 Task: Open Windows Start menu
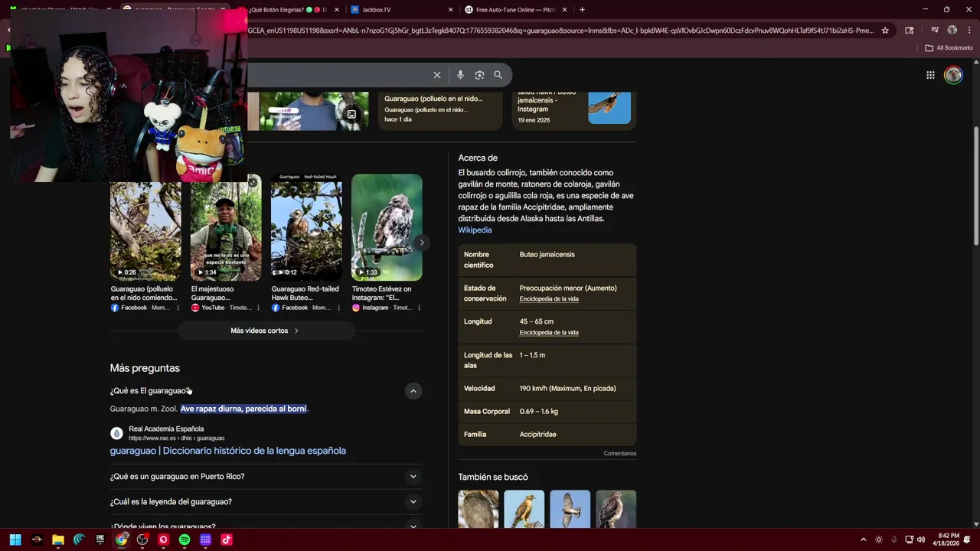click(15, 540)
